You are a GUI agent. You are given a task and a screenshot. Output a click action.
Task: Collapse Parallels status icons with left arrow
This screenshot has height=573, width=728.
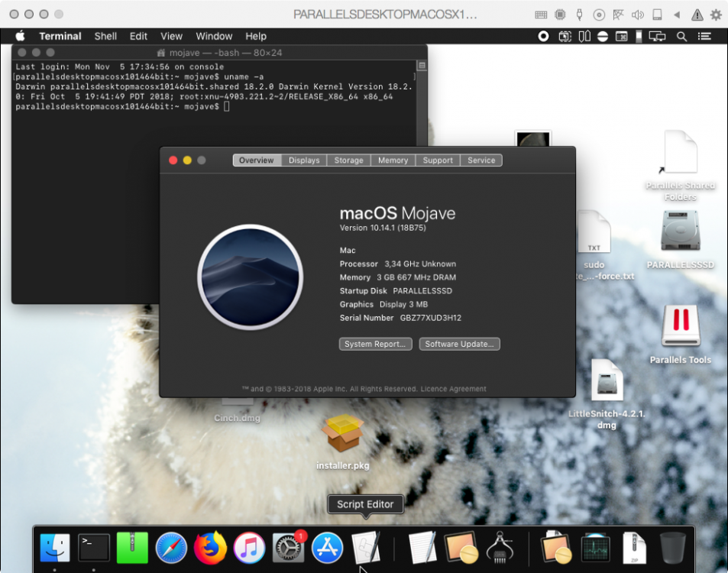tap(677, 15)
